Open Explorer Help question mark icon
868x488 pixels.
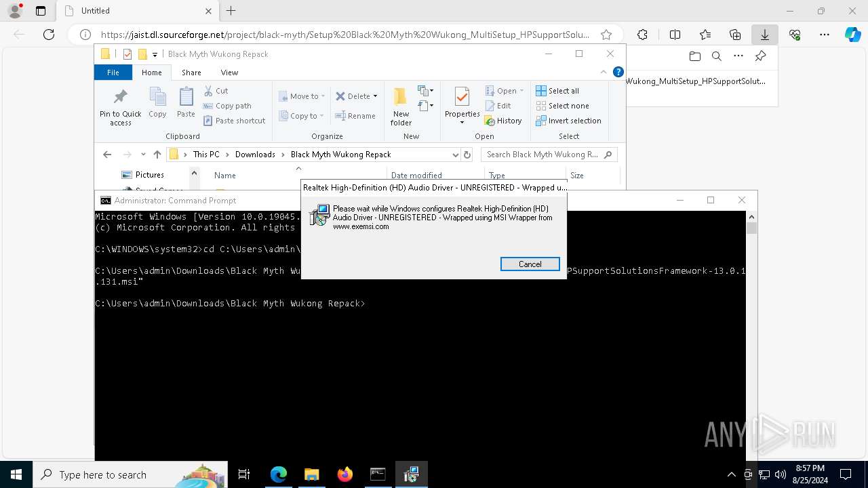[618, 72]
